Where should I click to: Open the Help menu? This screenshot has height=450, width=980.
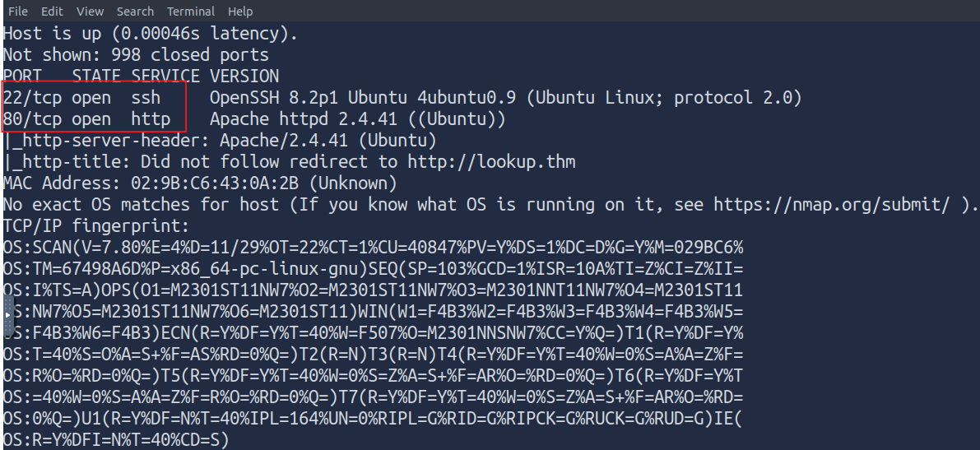(x=240, y=12)
